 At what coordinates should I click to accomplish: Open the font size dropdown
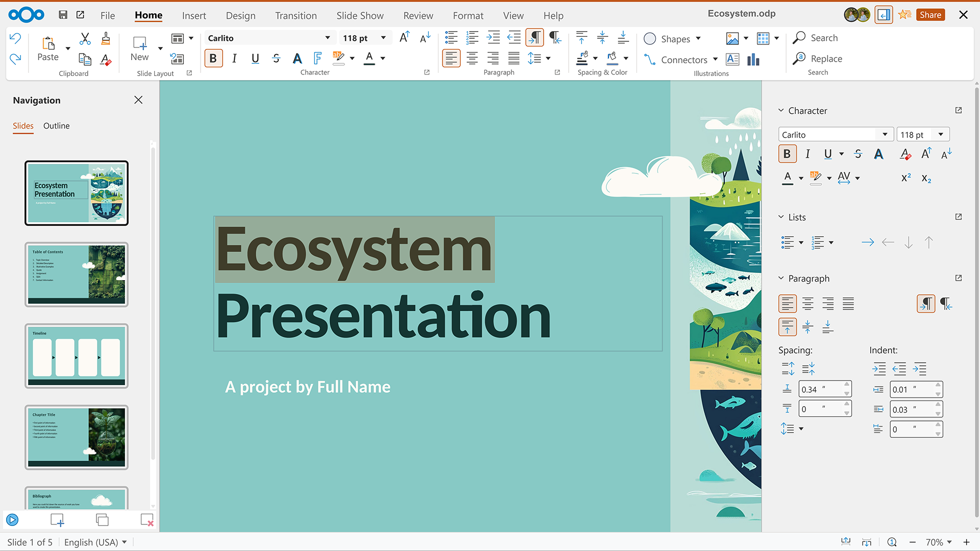[383, 37]
